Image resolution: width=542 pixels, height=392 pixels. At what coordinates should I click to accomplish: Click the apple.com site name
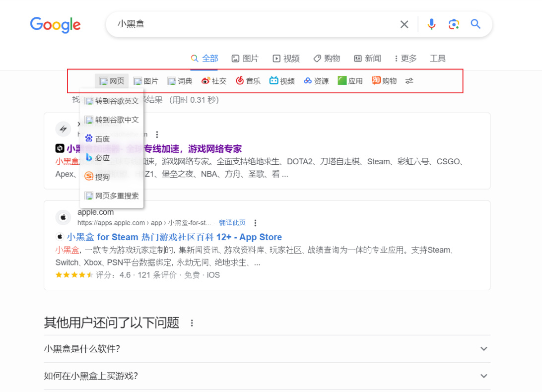(x=95, y=212)
